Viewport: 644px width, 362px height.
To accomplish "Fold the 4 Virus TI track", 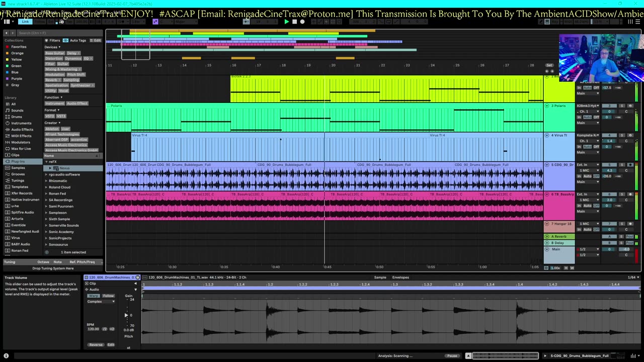I will (547, 135).
